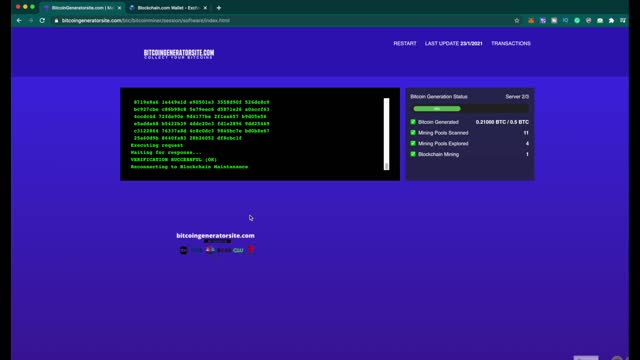Viewport: 640px width, 360px height.
Task: Click 'Reconnecting to Blockchain Maintenance' terminal line
Action: tap(189, 167)
